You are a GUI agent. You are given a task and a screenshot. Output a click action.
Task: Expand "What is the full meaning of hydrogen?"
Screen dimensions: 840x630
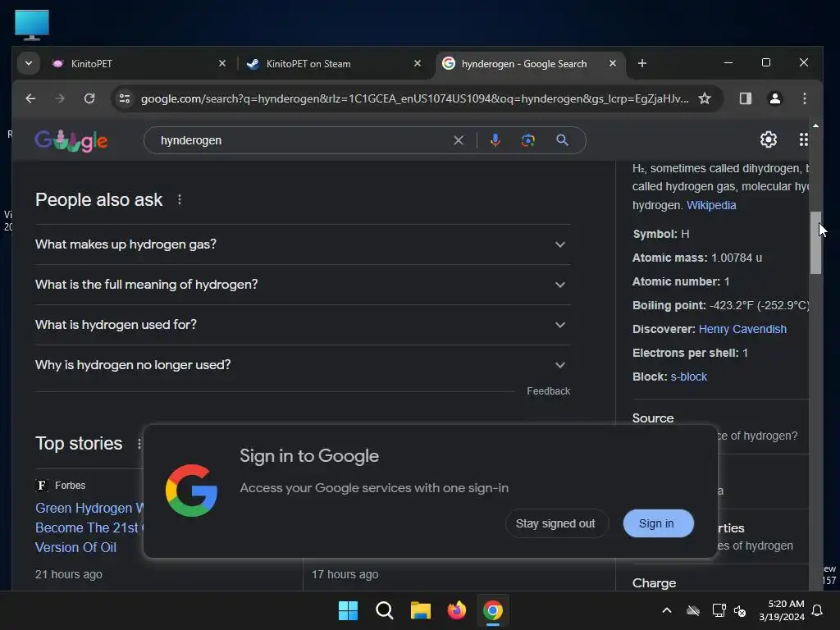[303, 285]
